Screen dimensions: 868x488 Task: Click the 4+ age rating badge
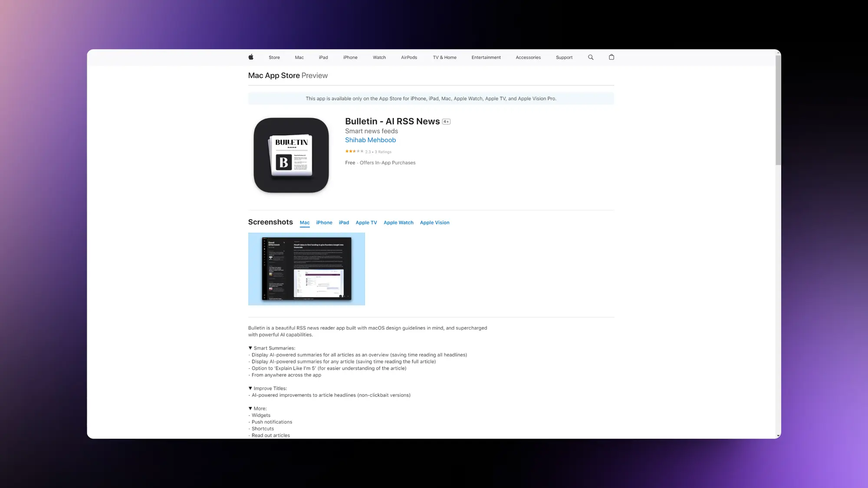point(446,122)
